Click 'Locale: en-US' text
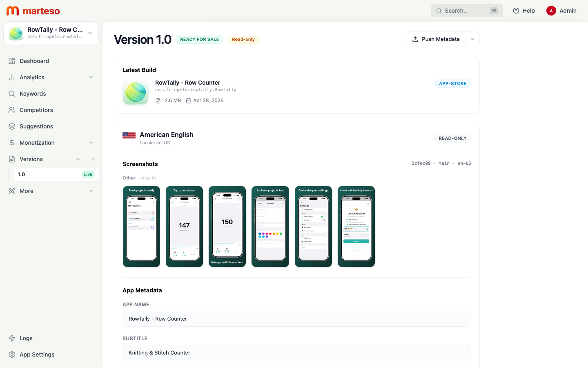588x368 pixels. click(x=155, y=143)
